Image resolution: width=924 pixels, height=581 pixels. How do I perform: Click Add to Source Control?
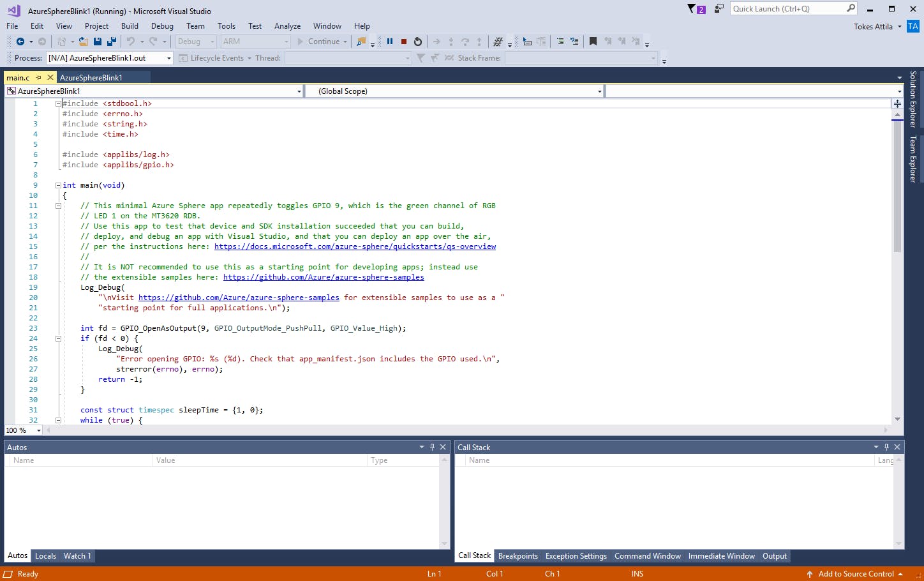(x=854, y=574)
